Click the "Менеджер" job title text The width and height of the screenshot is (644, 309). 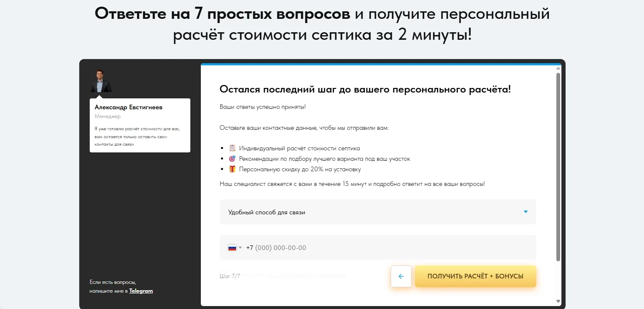coord(108,116)
